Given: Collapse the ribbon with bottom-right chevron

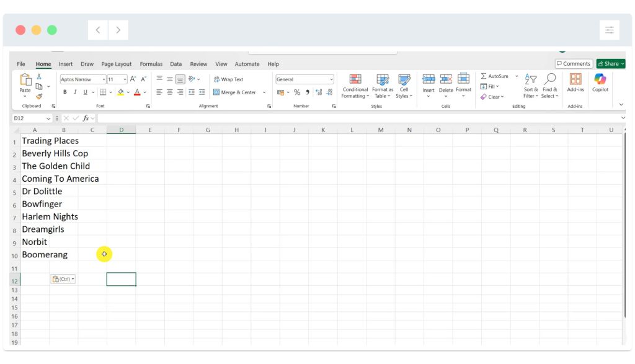Looking at the screenshot, I should pyautogui.click(x=621, y=105).
